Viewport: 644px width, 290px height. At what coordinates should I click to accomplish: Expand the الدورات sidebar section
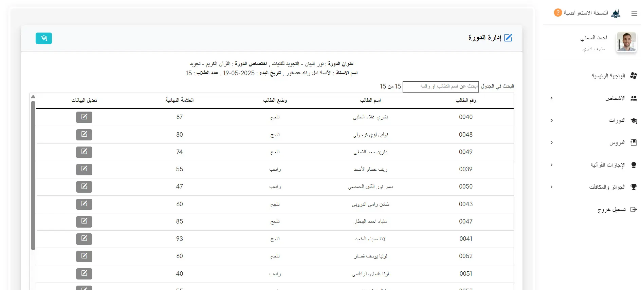tap(552, 120)
